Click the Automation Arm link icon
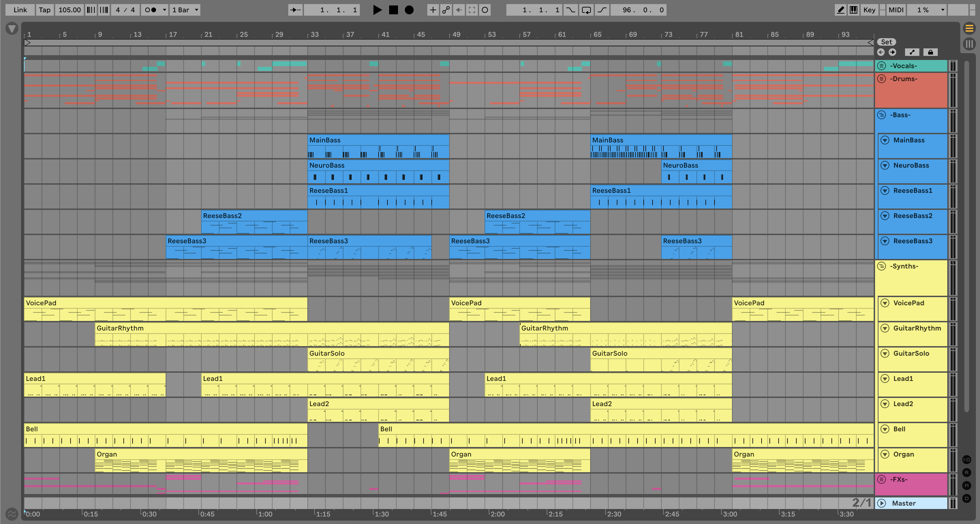Viewport: 980px width, 524px height. pyautogui.click(x=446, y=10)
